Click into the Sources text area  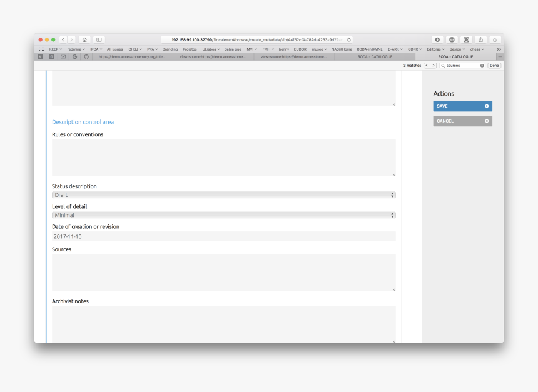point(223,272)
